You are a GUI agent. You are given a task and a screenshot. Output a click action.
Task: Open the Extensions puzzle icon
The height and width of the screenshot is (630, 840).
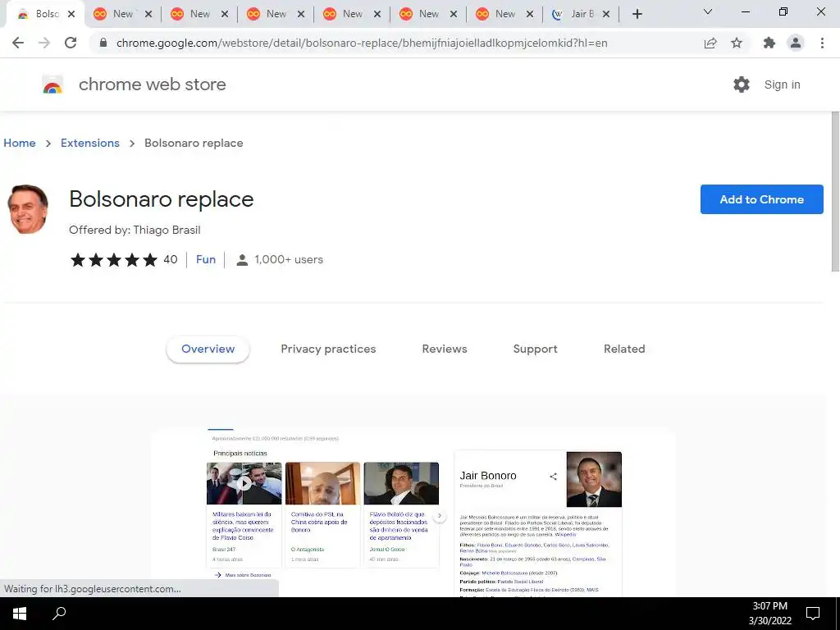click(769, 43)
